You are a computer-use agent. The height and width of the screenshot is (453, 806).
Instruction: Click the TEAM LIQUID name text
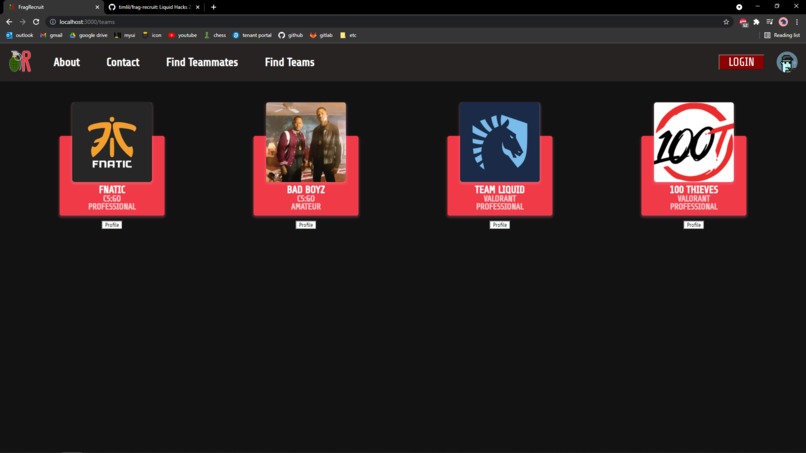click(x=500, y=190)
